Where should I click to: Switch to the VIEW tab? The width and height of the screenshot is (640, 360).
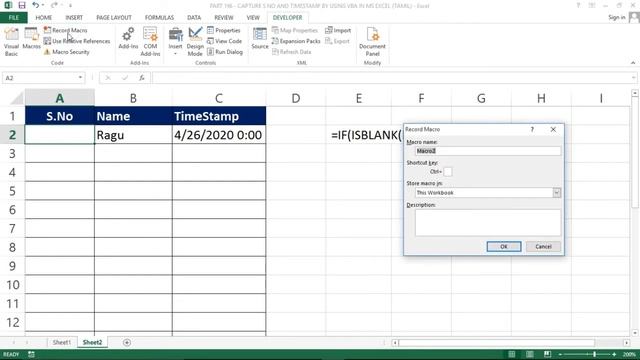coord(253,18)
